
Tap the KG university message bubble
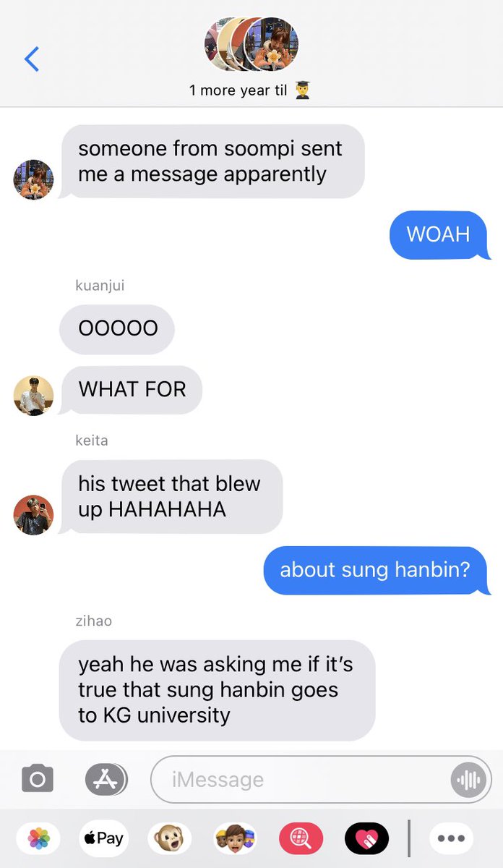click(217, 690)
